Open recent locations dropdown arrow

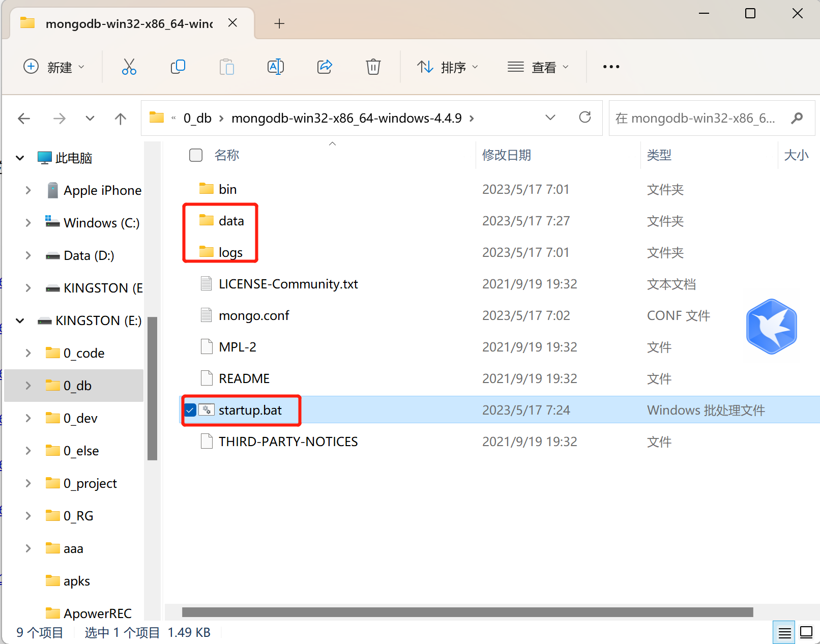[90, 119]
